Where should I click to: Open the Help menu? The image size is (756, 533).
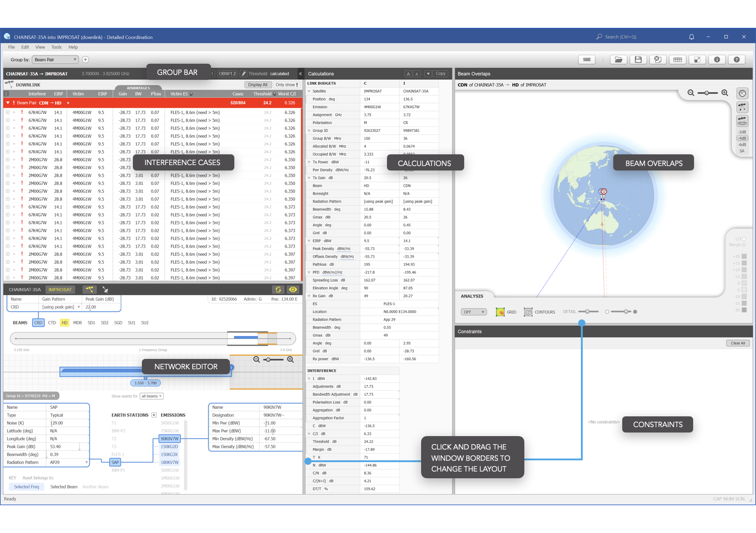click(73, 47)
